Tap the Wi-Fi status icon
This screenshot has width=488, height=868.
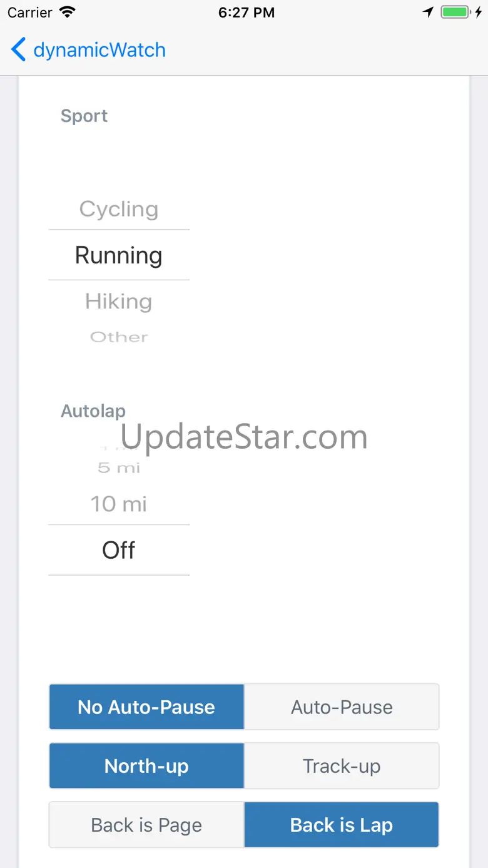[66, 12]
